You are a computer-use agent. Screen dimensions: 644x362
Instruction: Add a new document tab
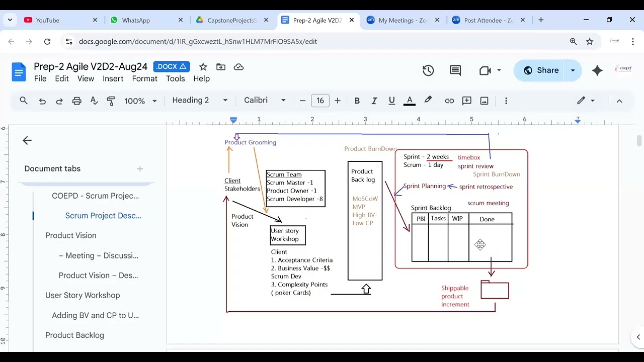140,169
